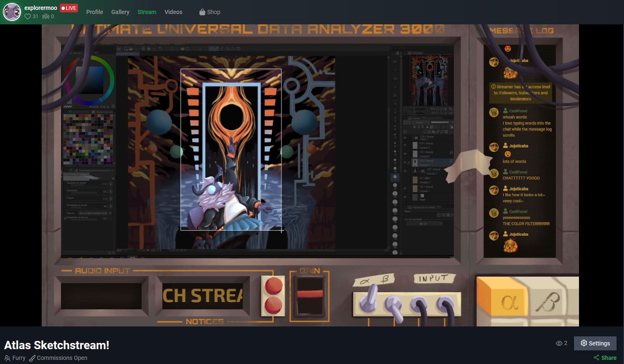Click the navigator artwork thumbnail preview
The width and height of the screenshot is (624, 364).
429,80
